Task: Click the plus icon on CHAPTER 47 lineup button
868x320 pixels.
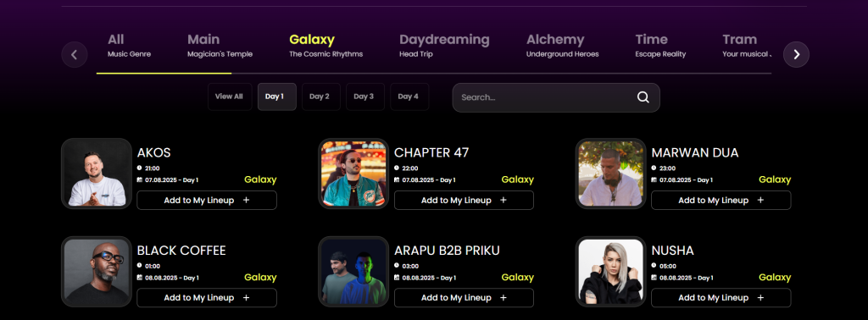Action: pos(504,200)
